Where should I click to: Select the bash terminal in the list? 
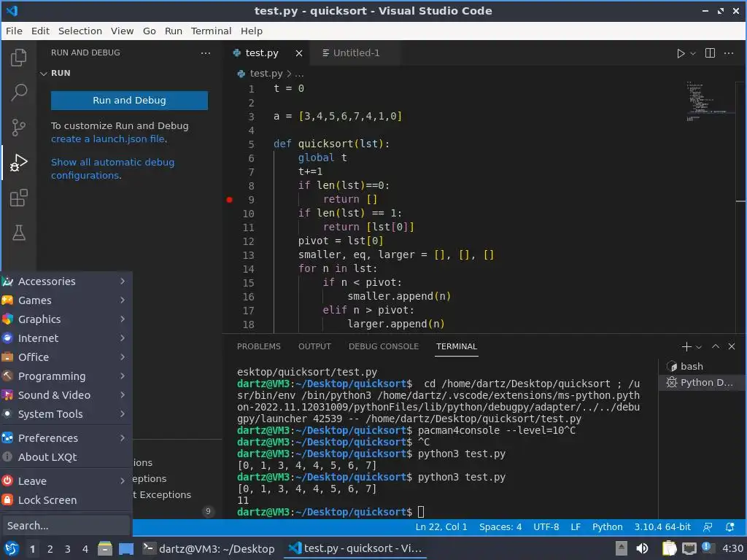703,366
